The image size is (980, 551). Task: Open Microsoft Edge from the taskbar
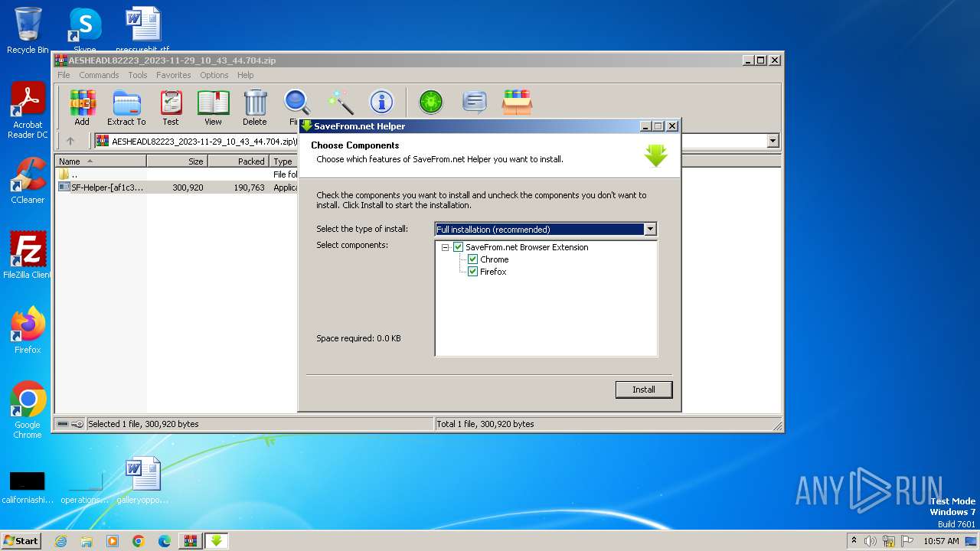(x=165, y=541)
